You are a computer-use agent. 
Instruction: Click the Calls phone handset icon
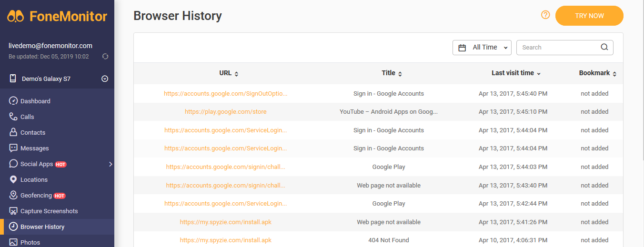coord(13,117)
